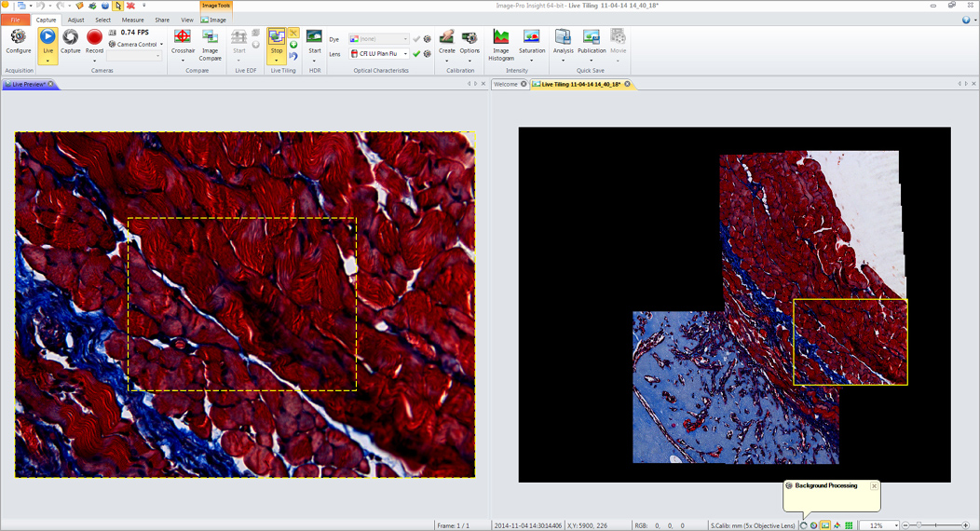Open the Image Compare tool

pyautogui.click(x=210, y=45)
